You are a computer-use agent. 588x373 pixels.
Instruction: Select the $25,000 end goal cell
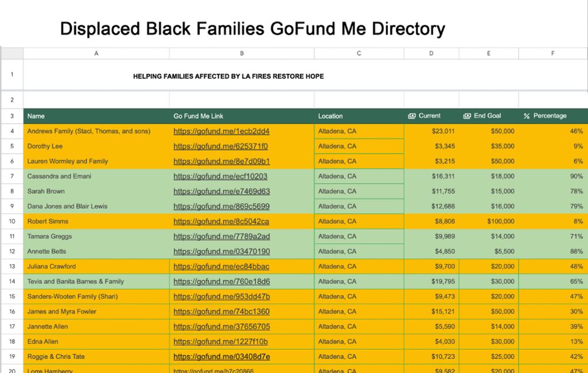[x=489, y=357]
